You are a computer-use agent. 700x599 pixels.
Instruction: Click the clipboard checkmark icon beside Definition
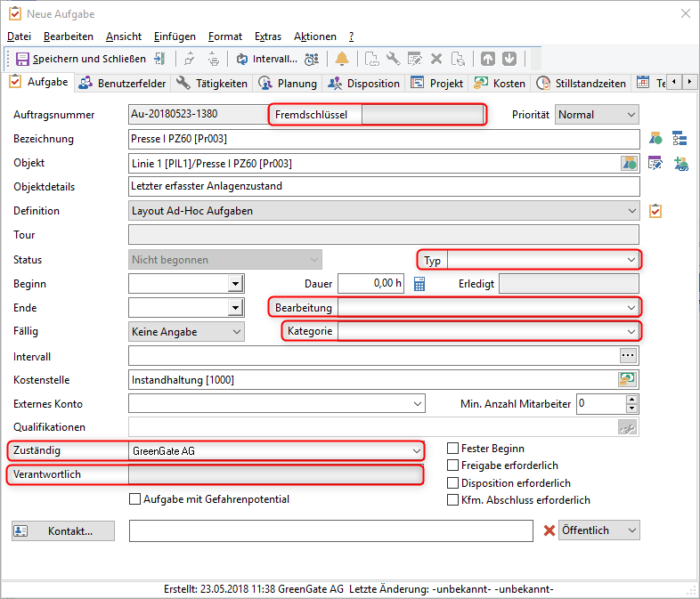(655, 211)
